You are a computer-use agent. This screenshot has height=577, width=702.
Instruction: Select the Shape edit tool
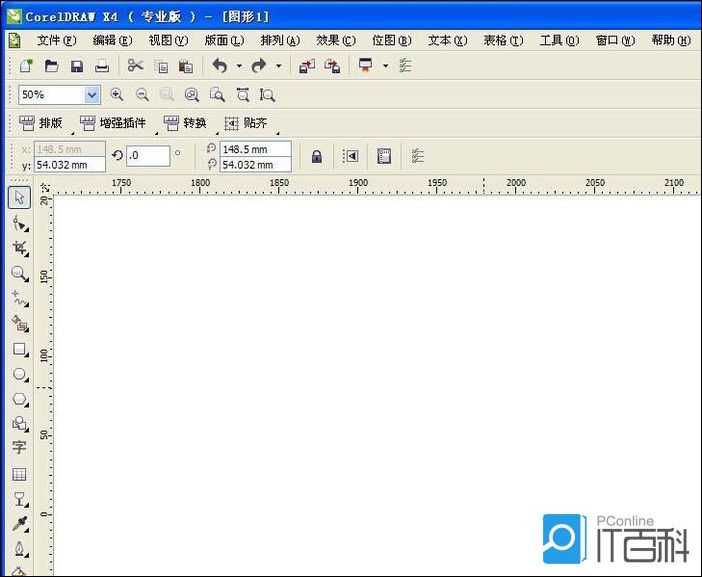pyautogui.click(x=19, y=223)
